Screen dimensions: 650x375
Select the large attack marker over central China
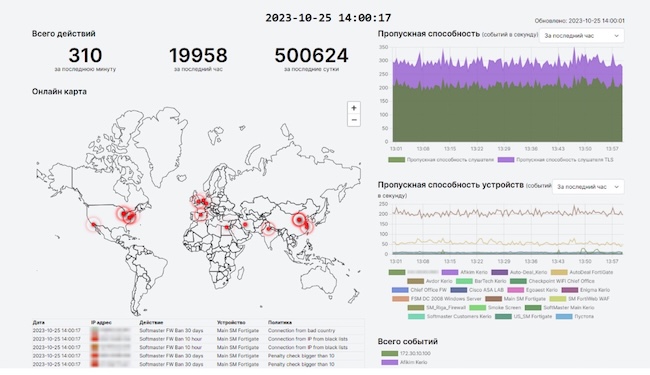(x=299, y=220)
